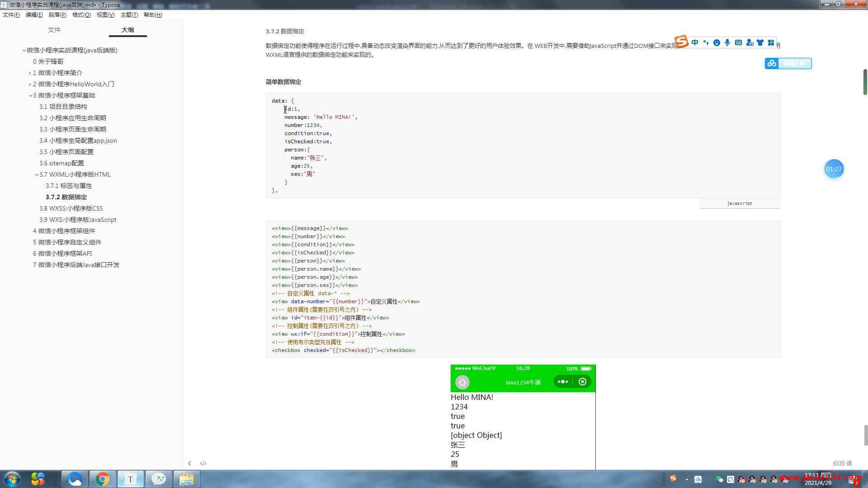Select outline item 3.7.2 数据绑定
868x488 pixels.
(x=66, y=197)
